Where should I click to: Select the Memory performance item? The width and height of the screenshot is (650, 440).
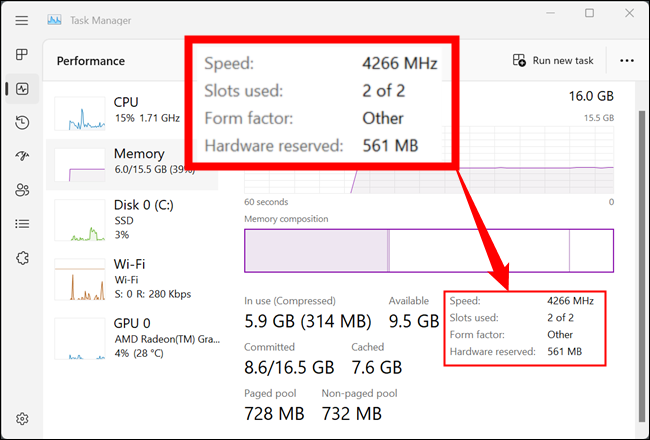point(132,165)
